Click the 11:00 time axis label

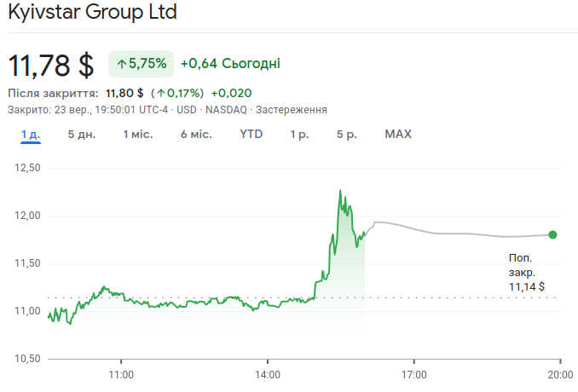tap(121, 374)
